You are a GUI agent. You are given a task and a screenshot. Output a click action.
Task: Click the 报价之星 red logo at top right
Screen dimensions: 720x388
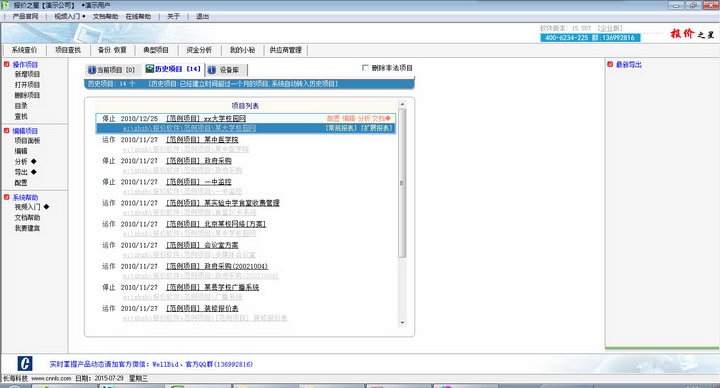click(x=692, y=34)
